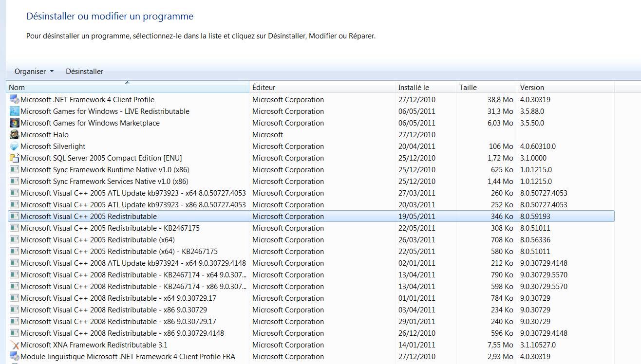Sort by the Taille column header
This screenshot has width=641, height=364.
click(487, 88)
